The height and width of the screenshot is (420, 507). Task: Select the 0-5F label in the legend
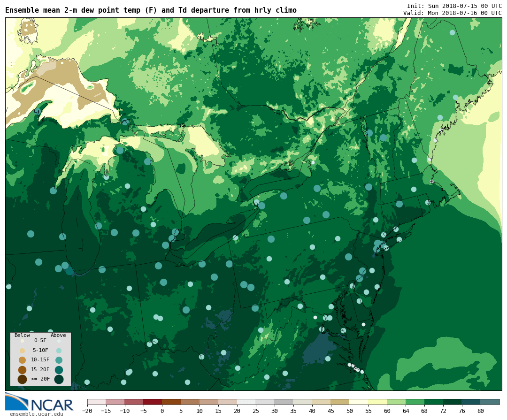pyautogui.click(x=40, y=341)
